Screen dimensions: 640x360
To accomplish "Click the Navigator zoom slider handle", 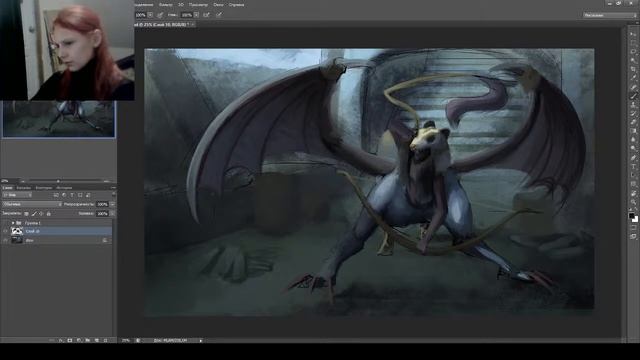I will pyautogui.click(x=58, y=180).
